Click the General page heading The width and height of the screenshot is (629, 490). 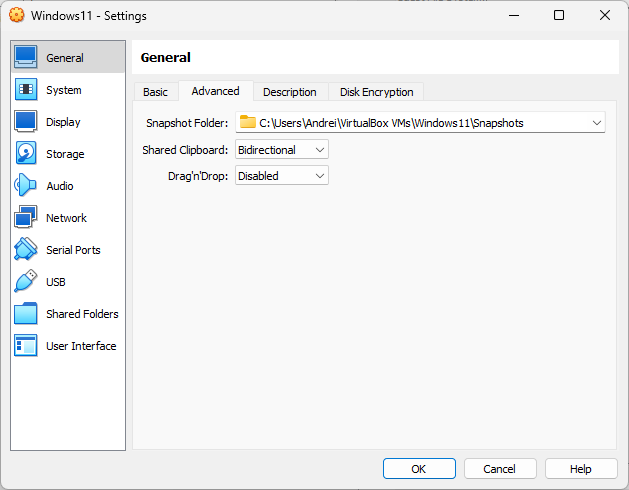pos(166,57)
